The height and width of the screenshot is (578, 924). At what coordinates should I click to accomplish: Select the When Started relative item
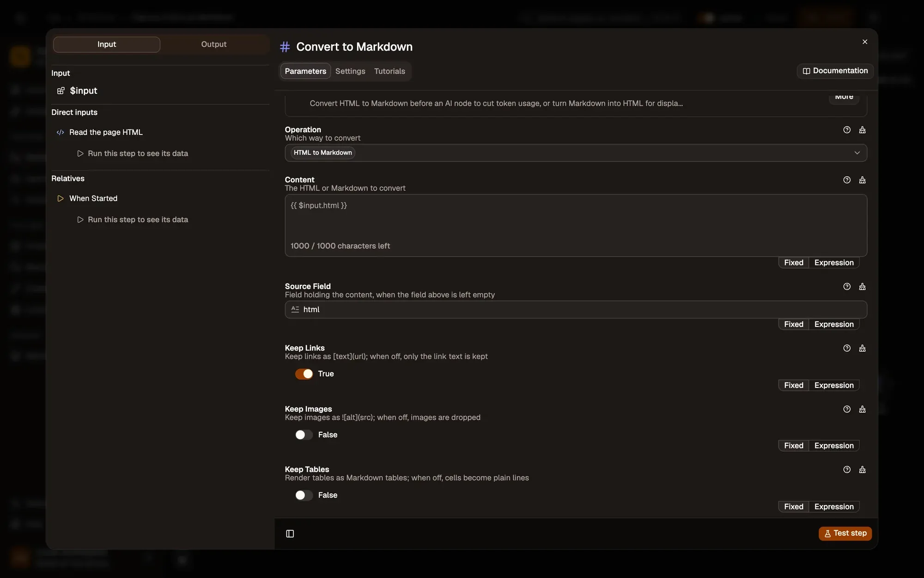point(93,198)
